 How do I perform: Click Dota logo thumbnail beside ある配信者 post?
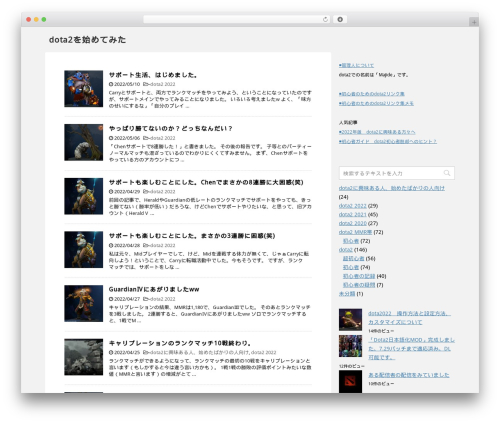(350, 382)
